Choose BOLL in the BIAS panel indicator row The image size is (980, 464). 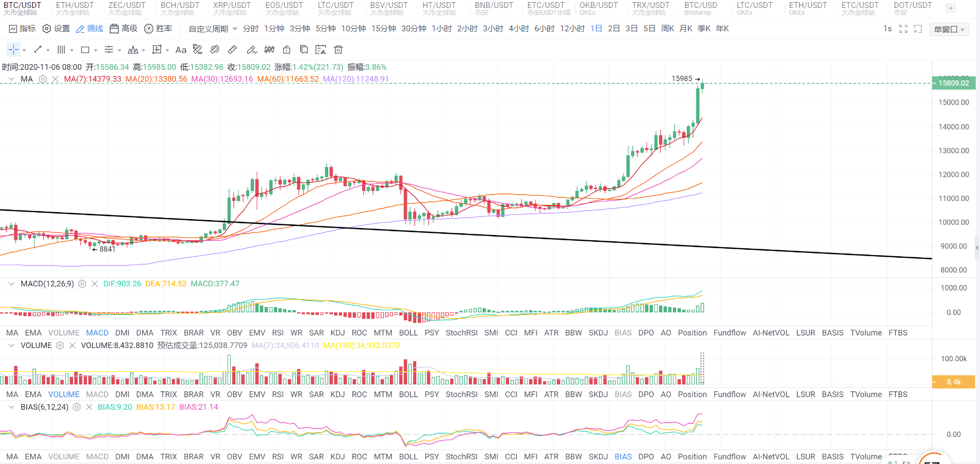[408, 457]
